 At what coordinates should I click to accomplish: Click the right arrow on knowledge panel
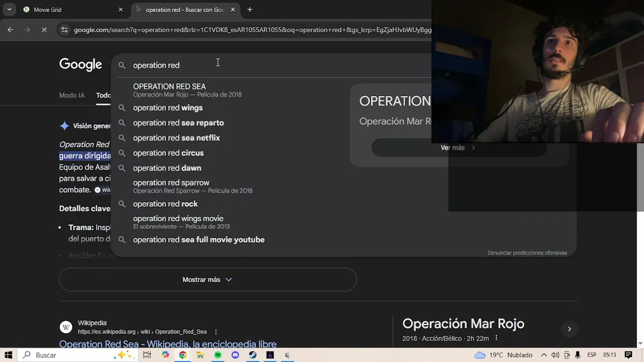point(569,329)
